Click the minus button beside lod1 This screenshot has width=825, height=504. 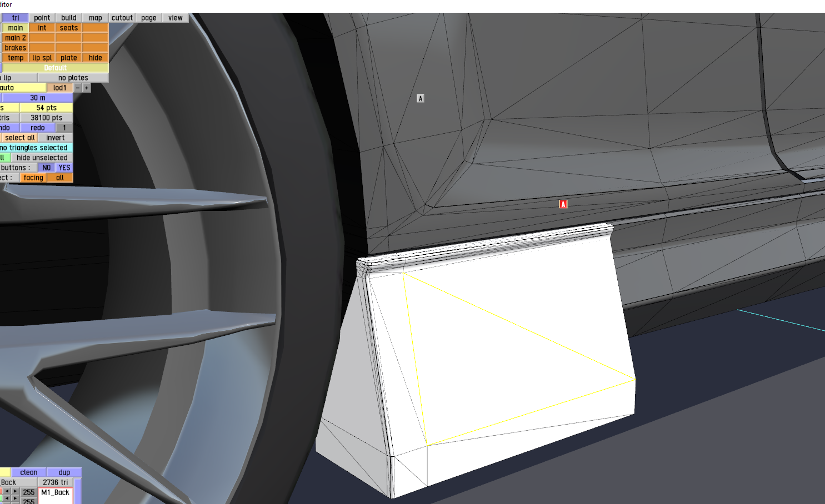tap(78, 88)
